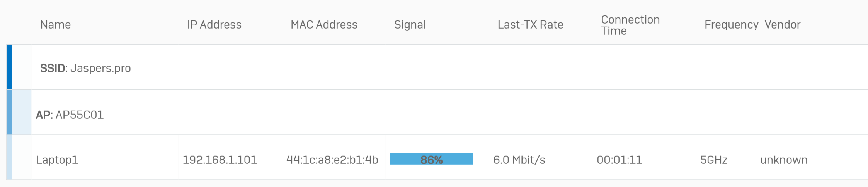868x187 pixels.
Task: Click the 86% signal strength bar
Action: pos(431,159)
